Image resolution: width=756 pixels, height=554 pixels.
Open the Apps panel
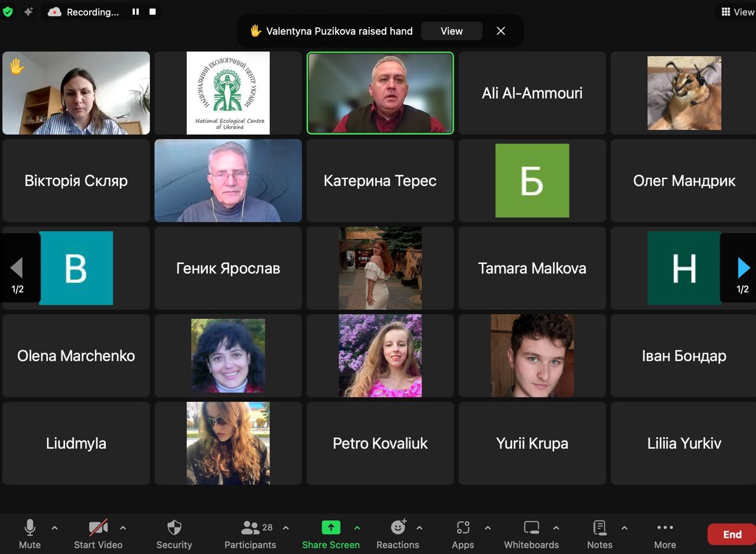pyautogui.click(x=462, y=534)
